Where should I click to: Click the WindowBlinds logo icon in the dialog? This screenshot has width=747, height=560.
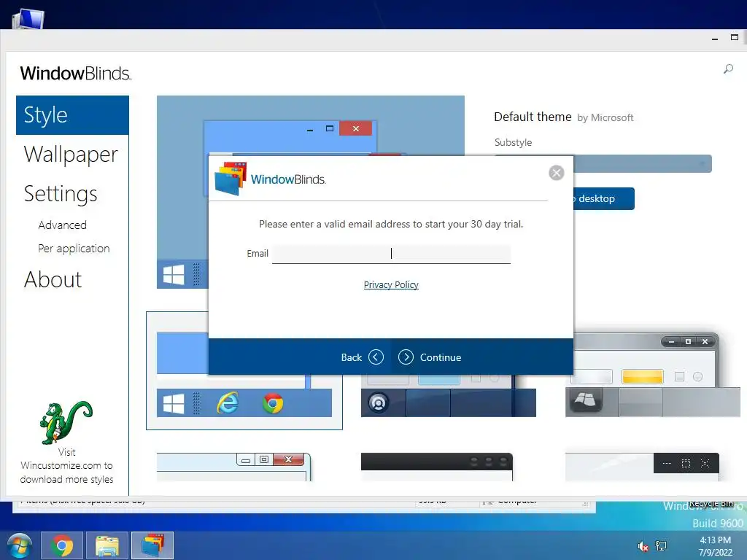click(231, 179)
